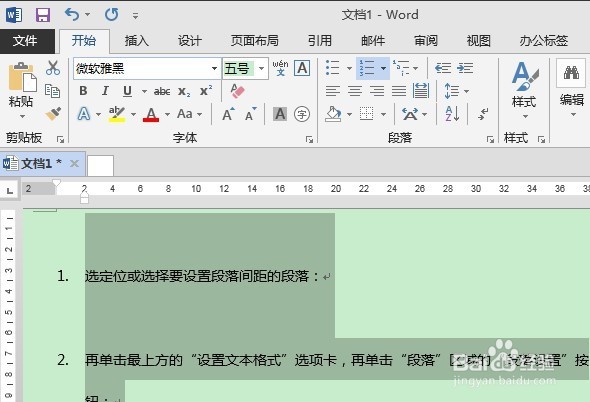The image size is (590, 402).
Task: Open the 编辑 (Editing) group button
Action: pyautogui.click(x=572, y=88)
